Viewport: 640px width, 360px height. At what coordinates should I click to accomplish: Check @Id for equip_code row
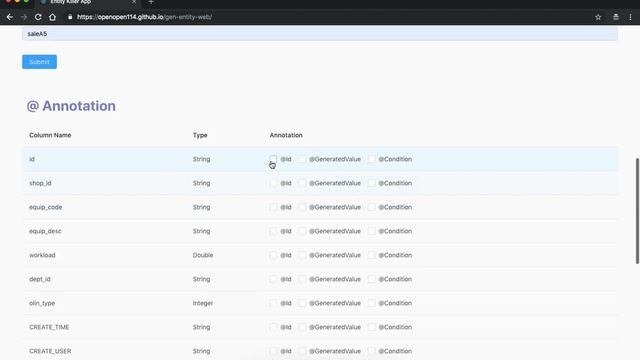[x=273, y=207]
